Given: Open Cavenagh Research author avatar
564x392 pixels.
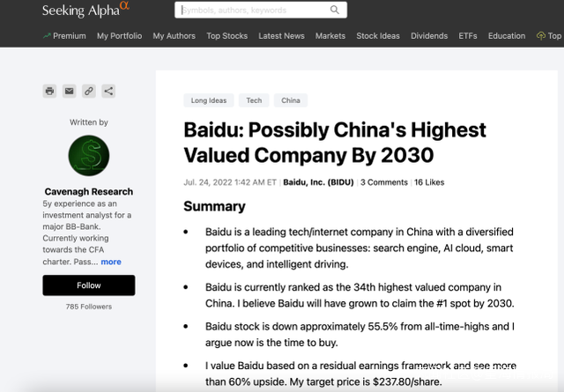Looking at the screenshot, I should point(89,155).
